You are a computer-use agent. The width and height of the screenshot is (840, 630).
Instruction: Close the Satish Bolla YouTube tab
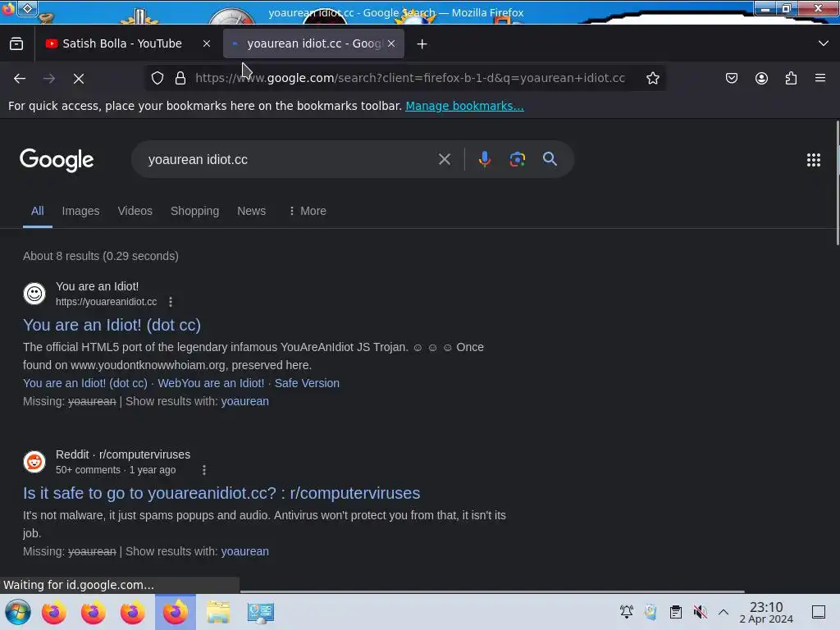(207, 44)
